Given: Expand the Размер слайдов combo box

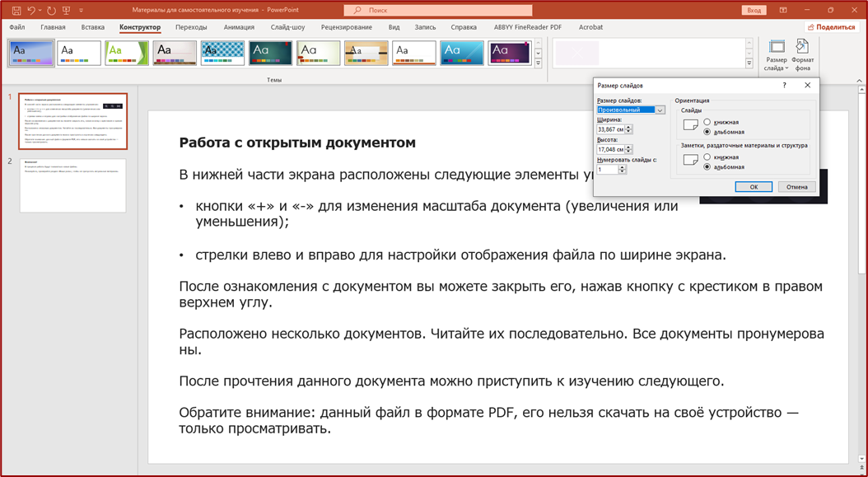Looking at the screenshot, I should (x=660, y=110).
